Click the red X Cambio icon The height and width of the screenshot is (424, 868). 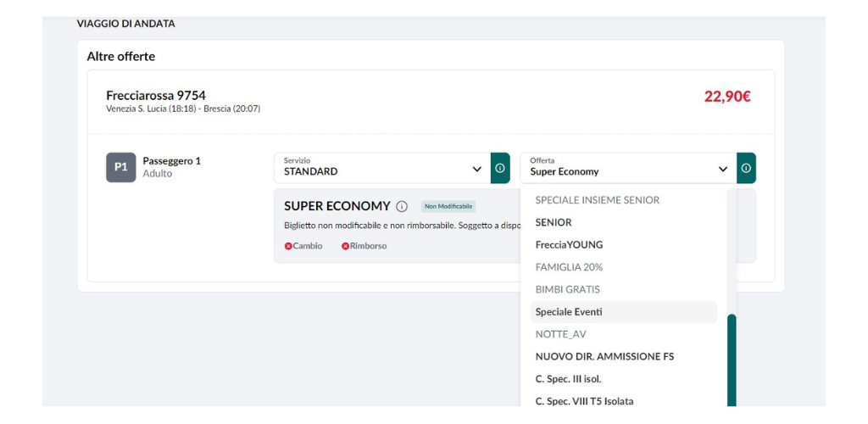click(288, 246)
